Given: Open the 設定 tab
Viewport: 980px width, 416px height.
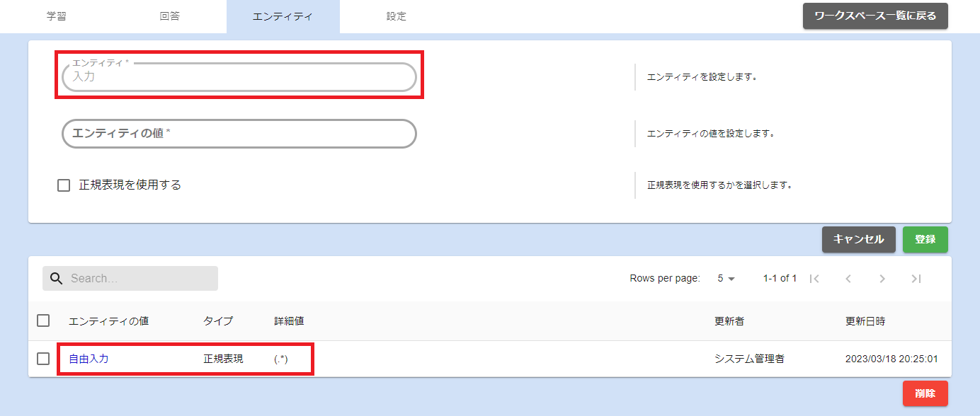Looking at the screenshot, I should coord(397,16).
